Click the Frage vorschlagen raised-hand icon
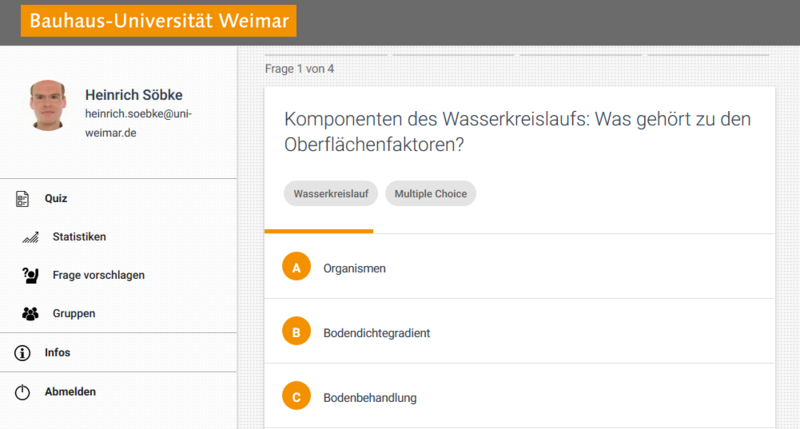The height and width of the screenshot is (429, 800). 30,275
